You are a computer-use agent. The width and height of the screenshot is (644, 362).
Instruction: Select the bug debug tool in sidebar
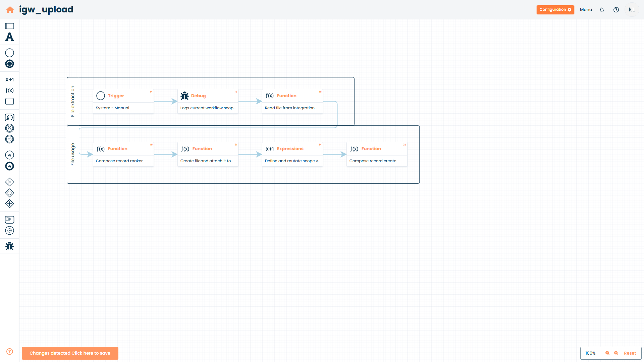(9, 246)
